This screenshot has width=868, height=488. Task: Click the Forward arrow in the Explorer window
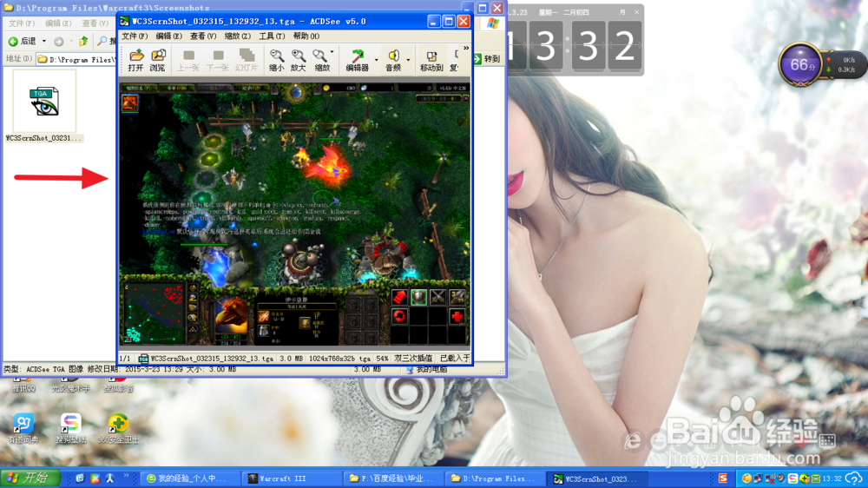pos(59,41)
